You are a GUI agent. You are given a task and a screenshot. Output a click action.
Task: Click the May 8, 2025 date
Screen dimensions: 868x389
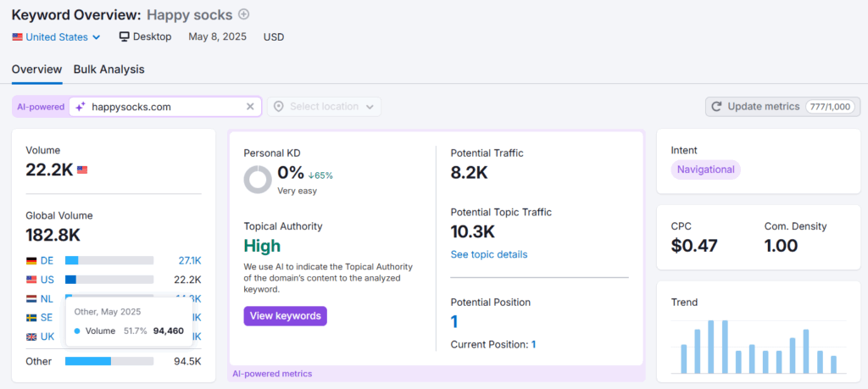tap(218, 37)
